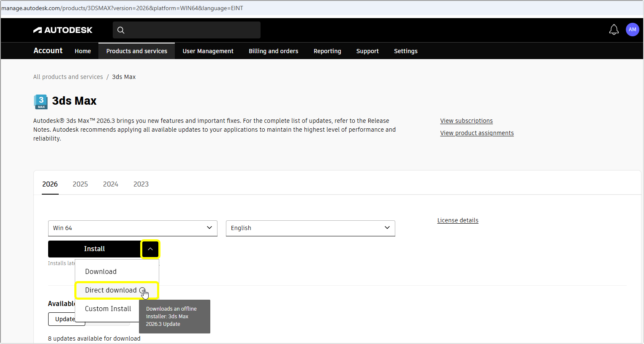Click the AM profile avatar
The width and height of the screenshot is (644, 344).
click(x=632, y=30)
